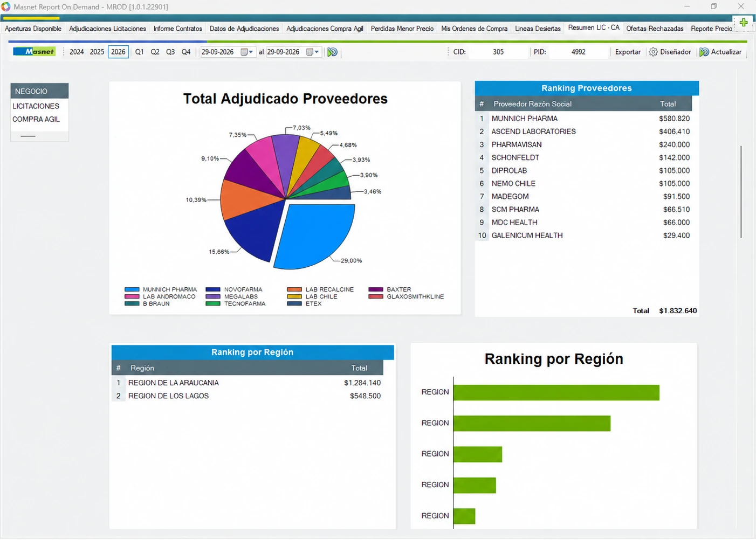Click the Actualizar refresh icon

pyautogui.click(x=704, y=52)
